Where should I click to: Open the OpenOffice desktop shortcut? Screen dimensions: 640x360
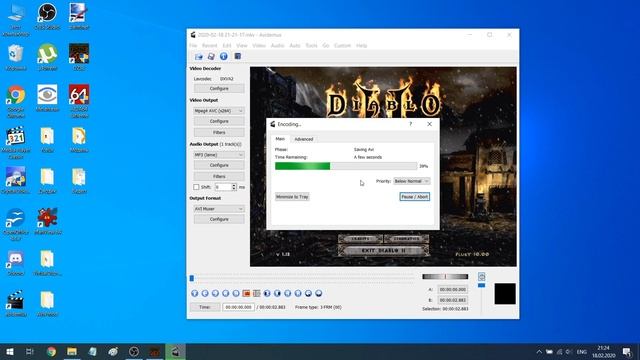[16, 224]
